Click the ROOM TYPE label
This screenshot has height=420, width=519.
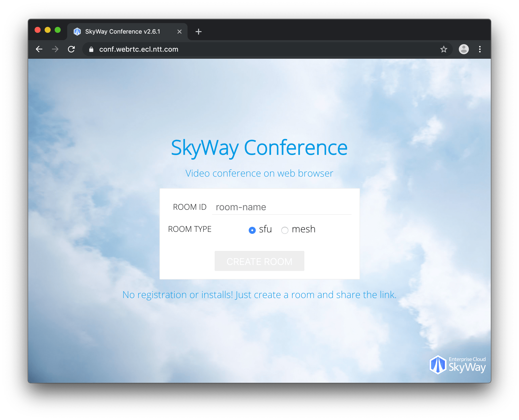click(x=190, y=229)
